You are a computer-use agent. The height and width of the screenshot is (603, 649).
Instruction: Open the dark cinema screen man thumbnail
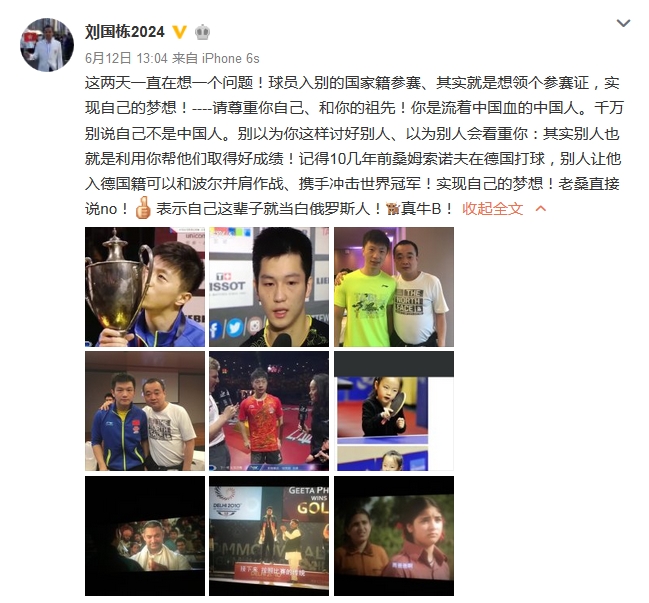(x=145, y=536)
